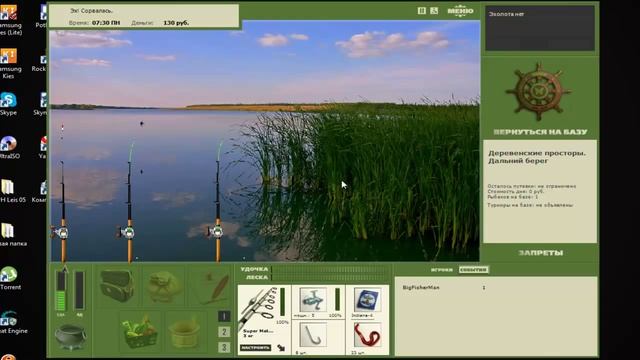Open the UltraISO desktop shortcut
640x360 pixels.
pos(9,148)
